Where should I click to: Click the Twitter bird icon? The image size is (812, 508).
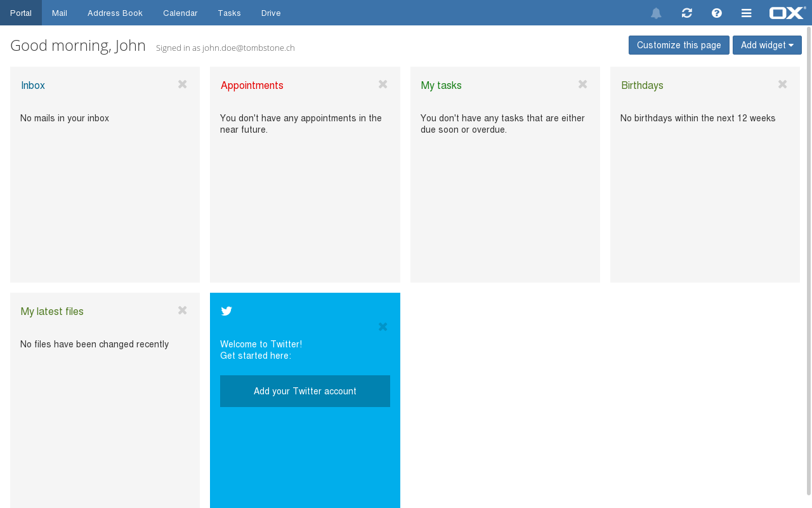pyautogui.click(x=226, y=311)
